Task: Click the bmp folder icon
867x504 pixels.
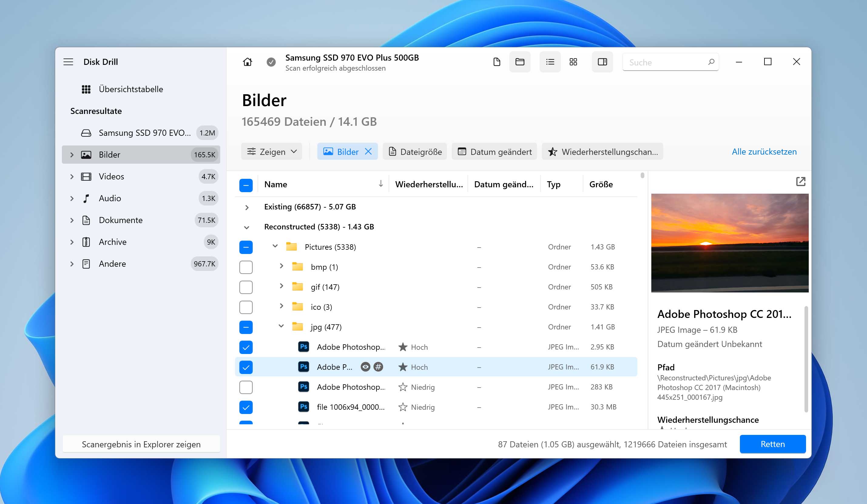Action: click(297, 267)
